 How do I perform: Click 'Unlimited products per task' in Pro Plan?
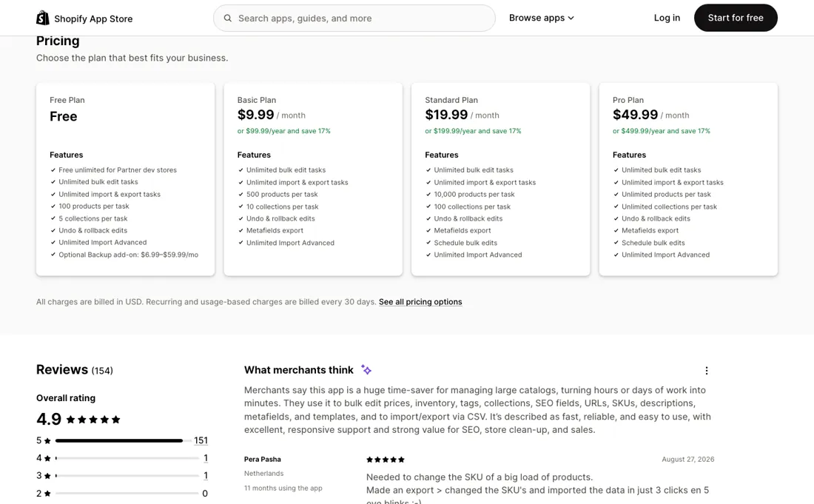pyautogui.click(x=666, y=195)
